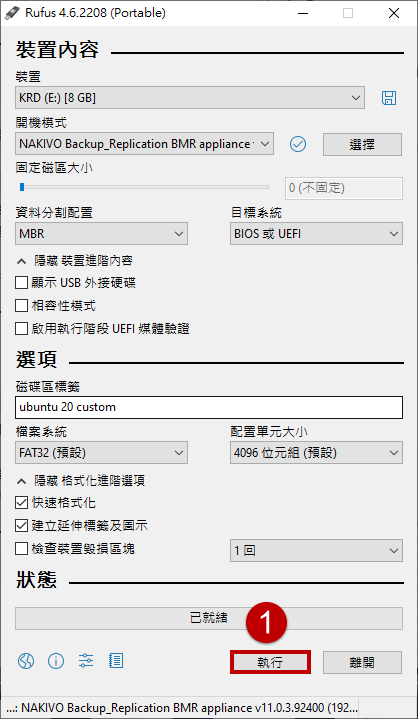Open the about info icon
This screenshot has width=418, height=719.
click(x=56, y=661)
